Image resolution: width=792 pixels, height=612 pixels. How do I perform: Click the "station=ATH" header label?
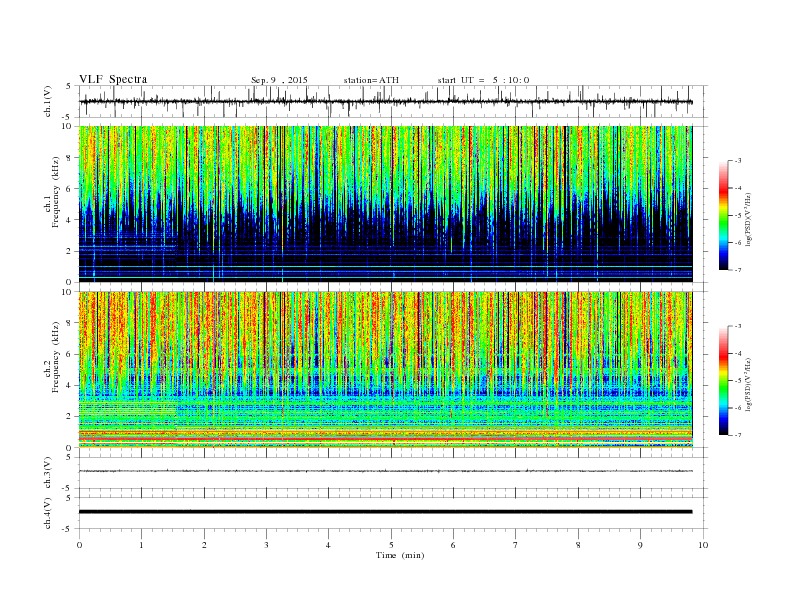[x=371, y=80]
